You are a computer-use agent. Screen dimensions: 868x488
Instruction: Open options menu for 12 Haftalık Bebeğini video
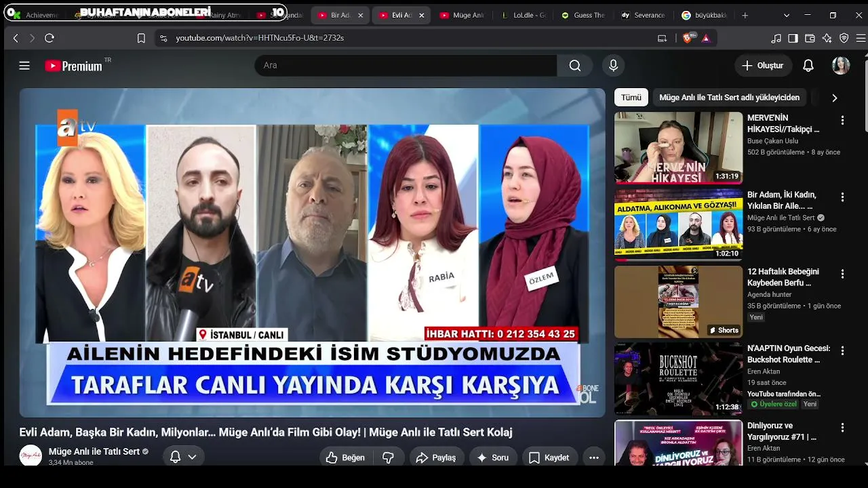(x=842, y=274)
